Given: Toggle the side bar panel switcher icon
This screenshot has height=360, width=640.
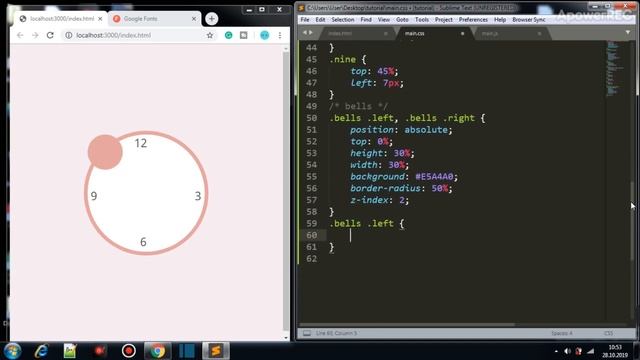Looking at the screenshot, I should [x=307, y=333].
